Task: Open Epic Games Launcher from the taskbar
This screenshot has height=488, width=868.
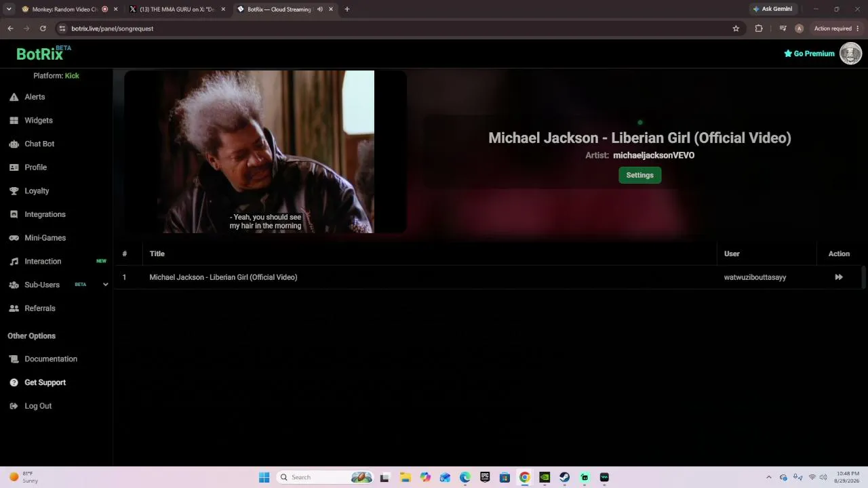Action: (x=485, y=477)
